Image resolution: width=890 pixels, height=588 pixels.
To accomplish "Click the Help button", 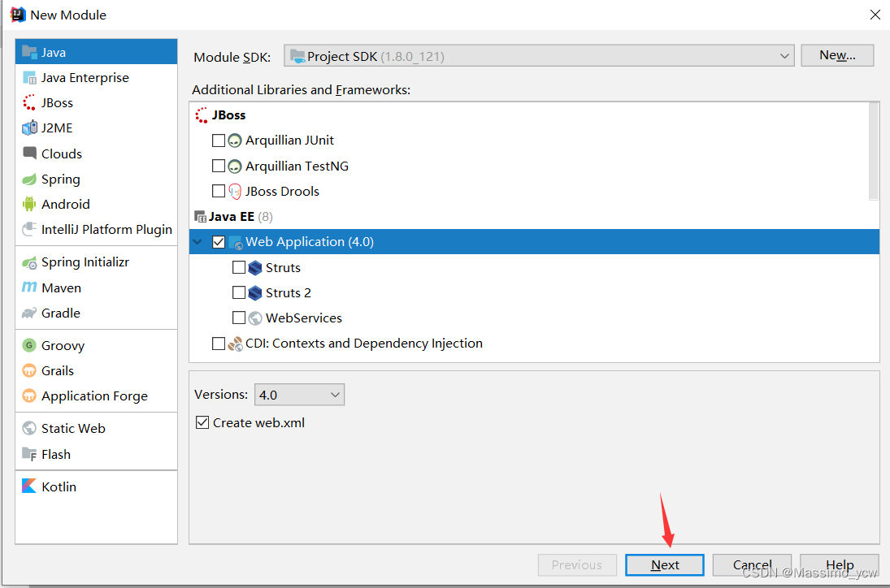I will (840, 564).
